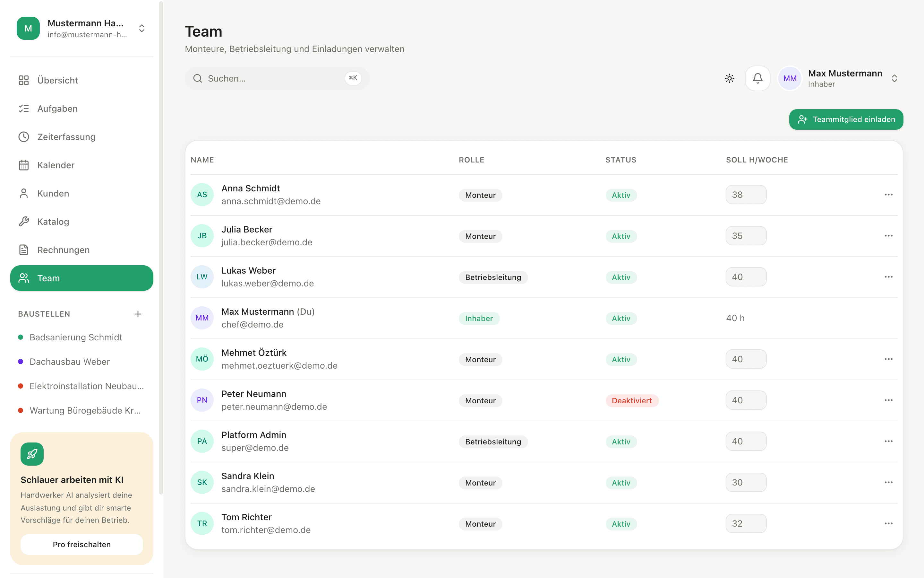
Task: Click the rocket icon in KI card
Action: pos(32,454)
